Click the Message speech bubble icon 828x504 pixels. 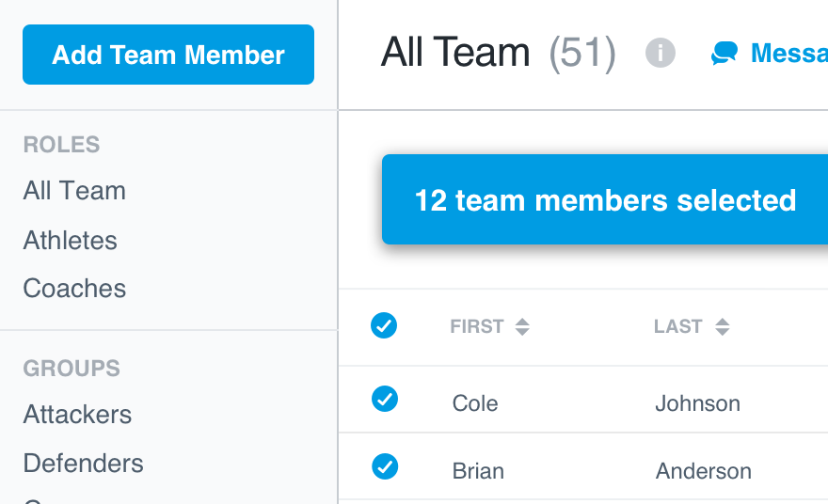pos(724,54)
